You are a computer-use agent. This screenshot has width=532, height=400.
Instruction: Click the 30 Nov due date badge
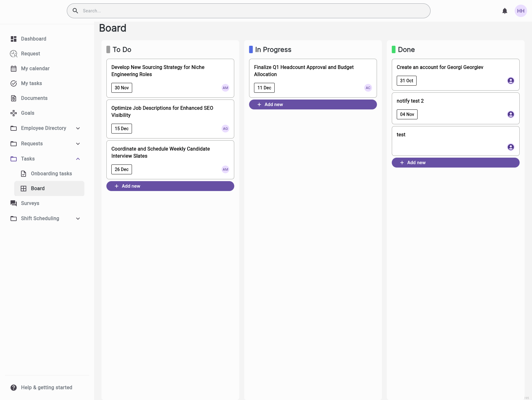(x=122, y=88)
